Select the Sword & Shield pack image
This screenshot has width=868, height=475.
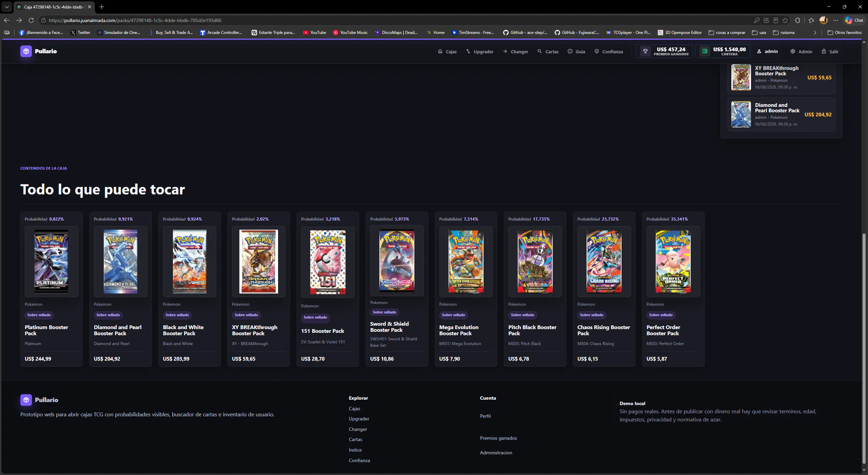click(x=397, y=261)
